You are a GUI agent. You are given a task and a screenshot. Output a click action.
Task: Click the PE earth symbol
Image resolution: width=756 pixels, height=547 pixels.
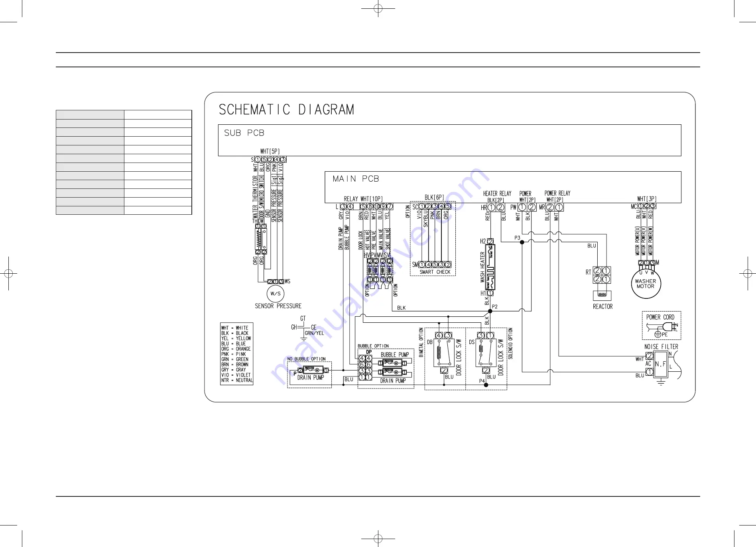click(x=658, y=334)
